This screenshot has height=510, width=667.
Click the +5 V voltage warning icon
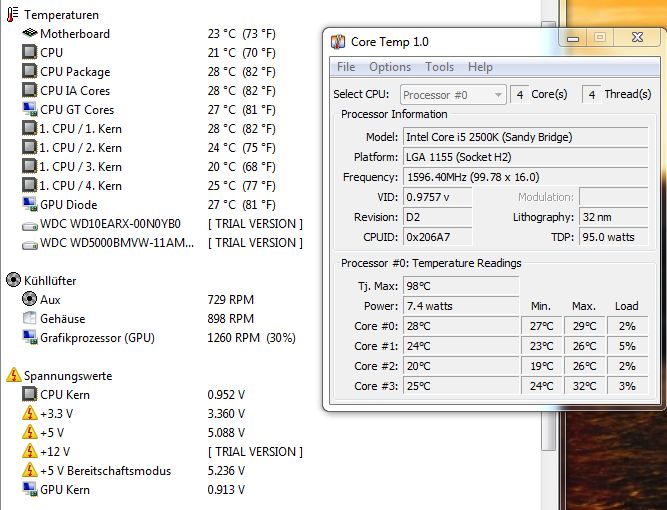pyautogui.click(x=29, y=432)
